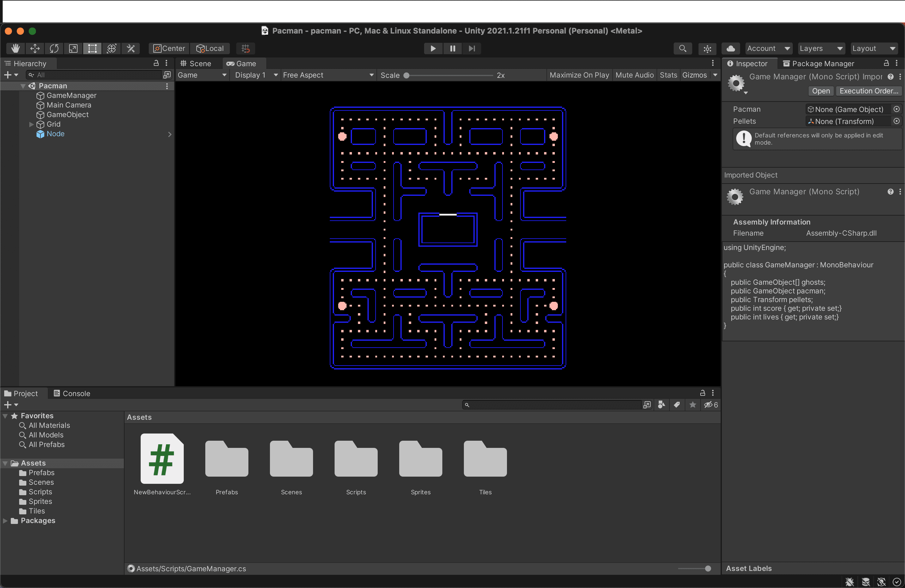Expand the Grid object in Hierarchy

31,124
